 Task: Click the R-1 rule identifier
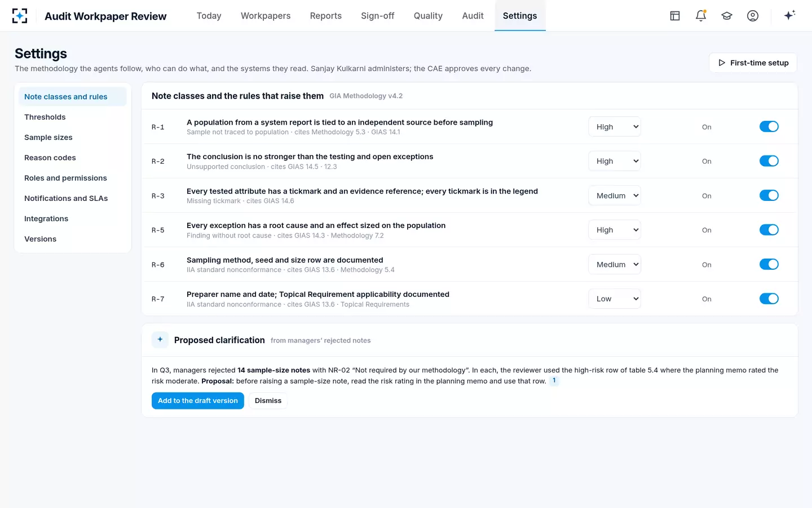[158, 127]
